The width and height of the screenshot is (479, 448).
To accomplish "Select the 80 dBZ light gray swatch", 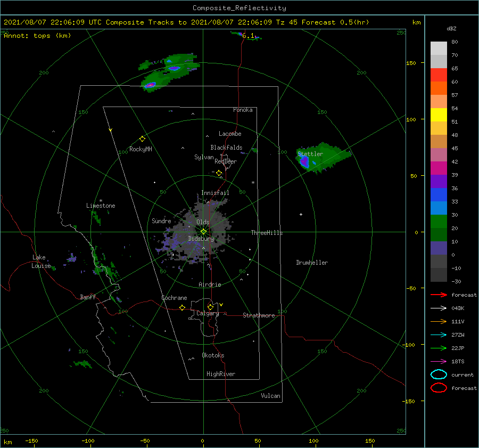I will pyautogui.click(x=439, y=48).
